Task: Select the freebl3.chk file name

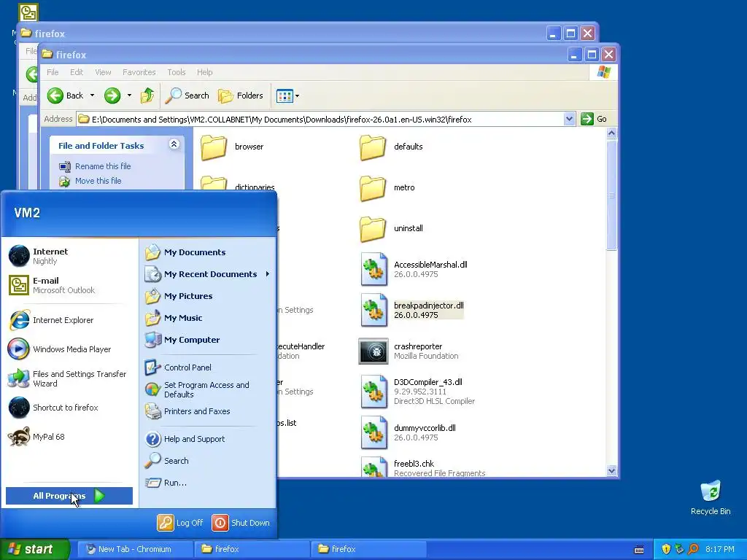Action: tap(414, 464)
